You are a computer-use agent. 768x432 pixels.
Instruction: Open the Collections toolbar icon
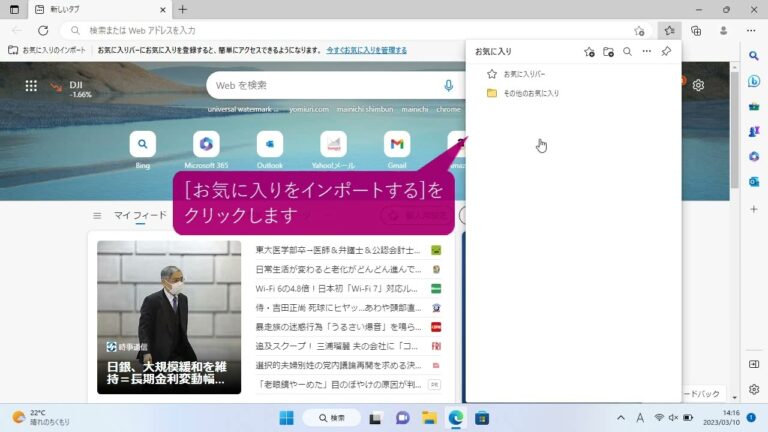(x=696, y=30)
